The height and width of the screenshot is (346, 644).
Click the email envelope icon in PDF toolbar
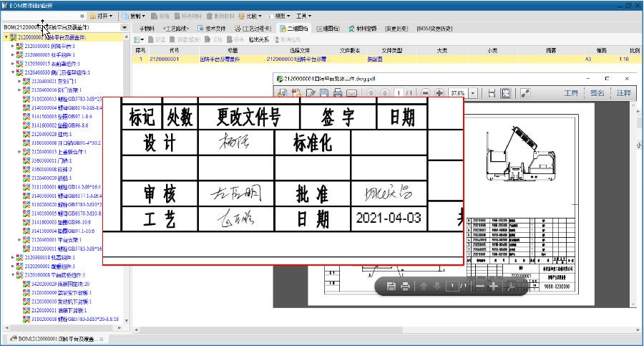(x=352, y=93)
